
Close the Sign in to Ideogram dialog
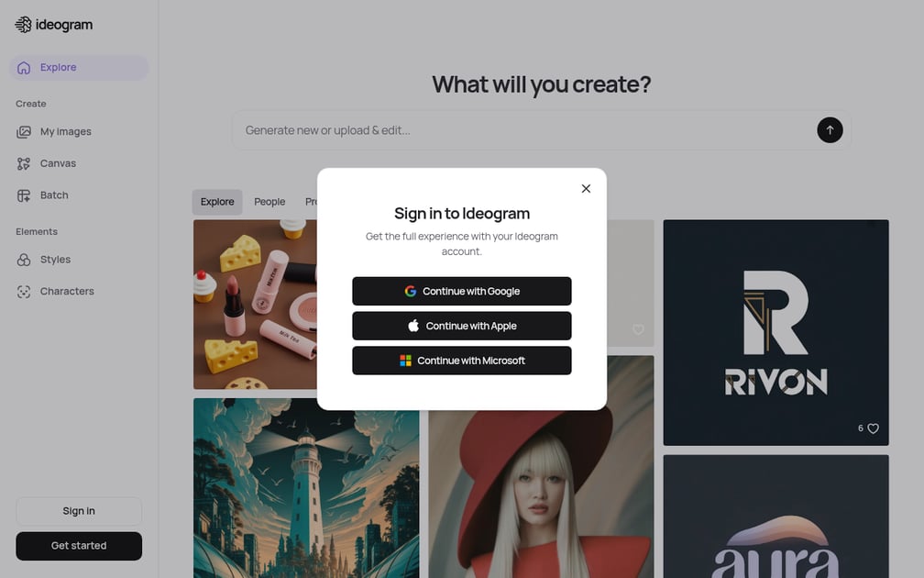click(x=586, y=189)
